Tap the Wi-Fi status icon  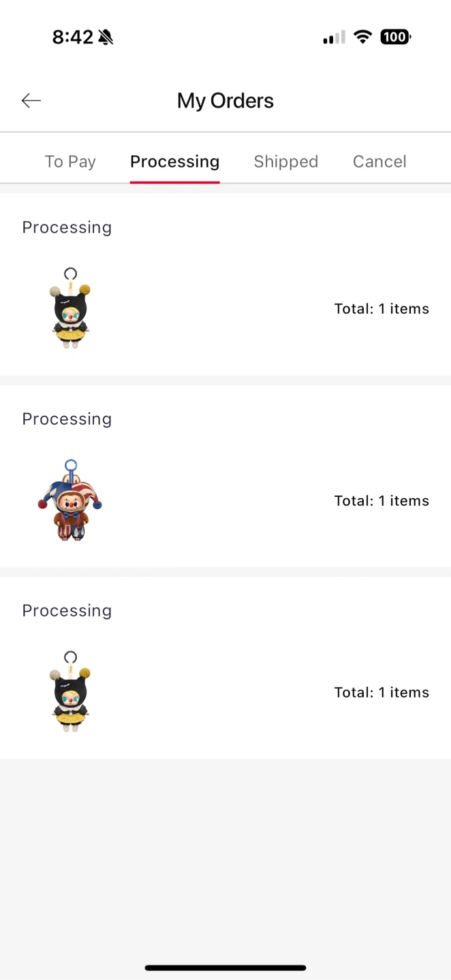(x=362, y=37)
